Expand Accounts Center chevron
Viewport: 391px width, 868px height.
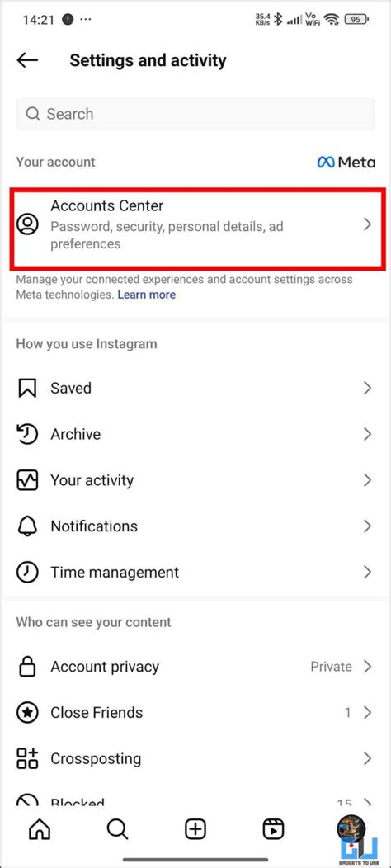coord(366,224)
